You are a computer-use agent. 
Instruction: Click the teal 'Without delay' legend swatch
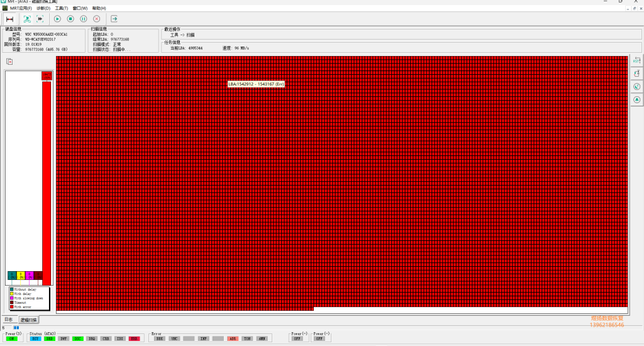(x=12, y=289)
